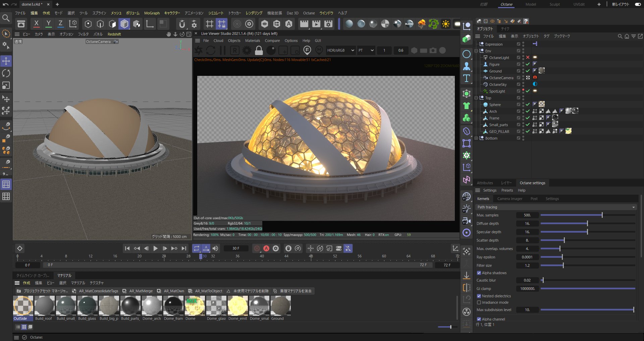Select the Rotate tool in left toolbar
This screenshot has height=341, width=644.
click(6, 73)
